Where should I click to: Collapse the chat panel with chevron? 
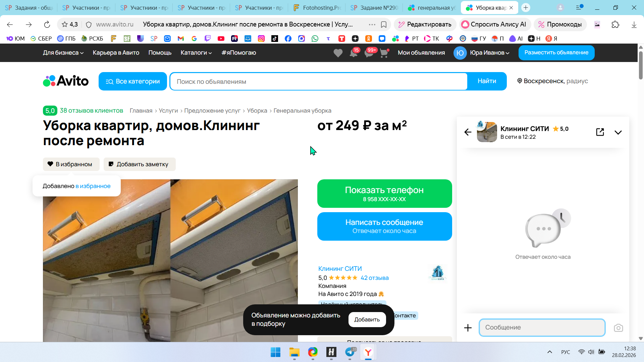[618, 132]
